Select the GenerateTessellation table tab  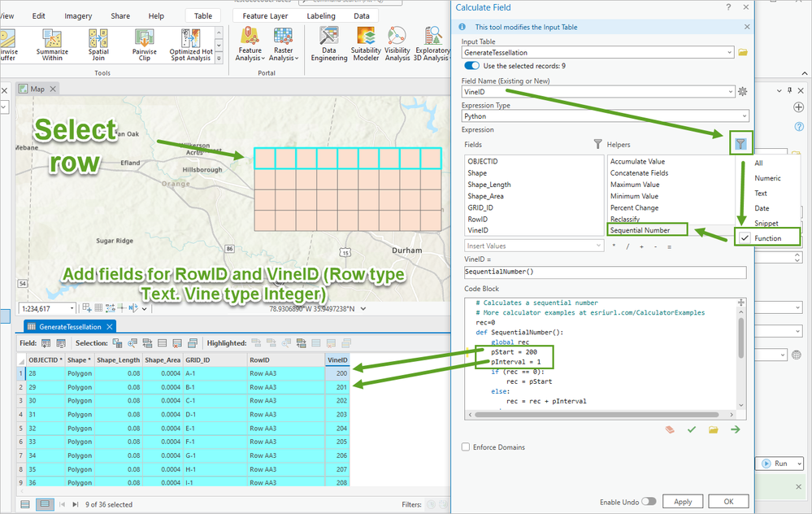tap(70, 326)
